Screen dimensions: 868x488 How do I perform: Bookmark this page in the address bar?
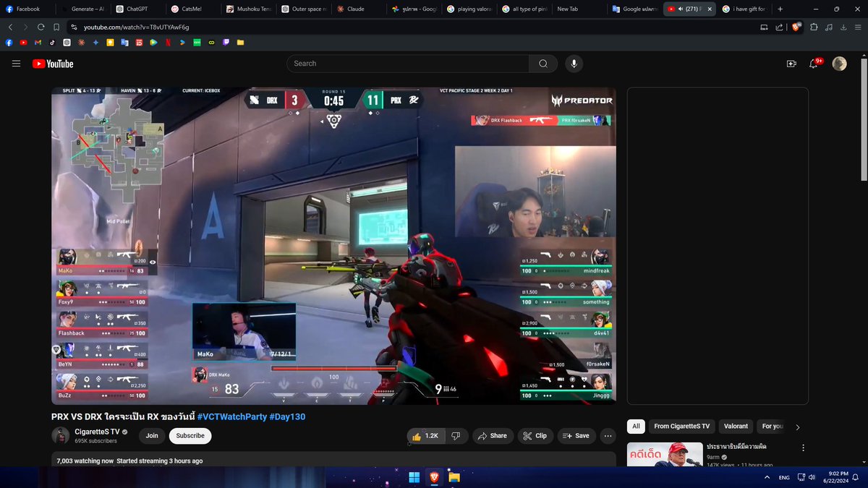click(x=56, y=27)
